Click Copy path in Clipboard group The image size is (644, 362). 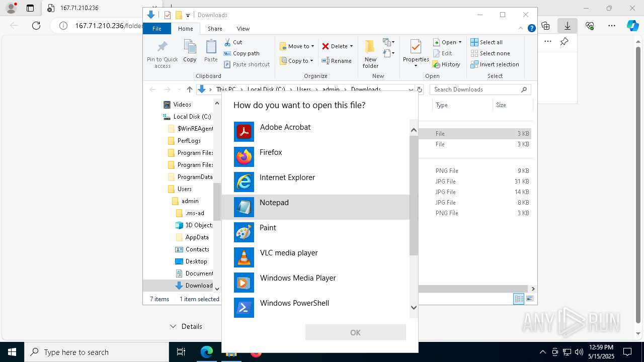[x=242, y=53]
